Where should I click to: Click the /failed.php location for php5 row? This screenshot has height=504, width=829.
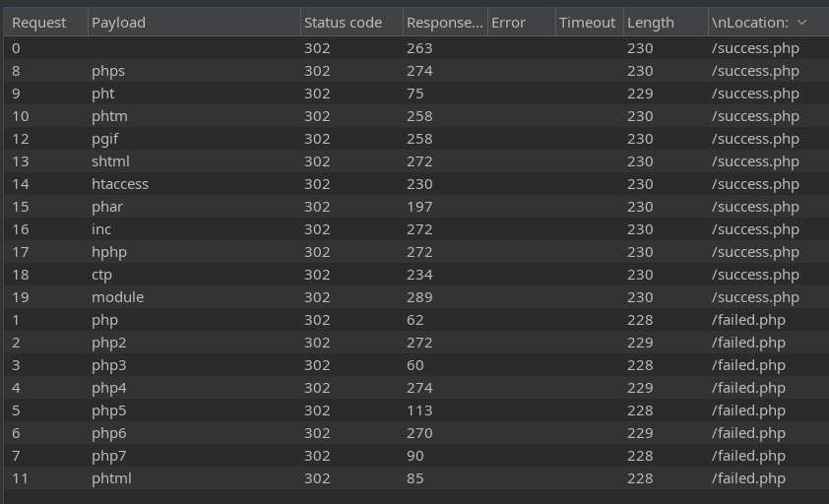coord(748,410)
